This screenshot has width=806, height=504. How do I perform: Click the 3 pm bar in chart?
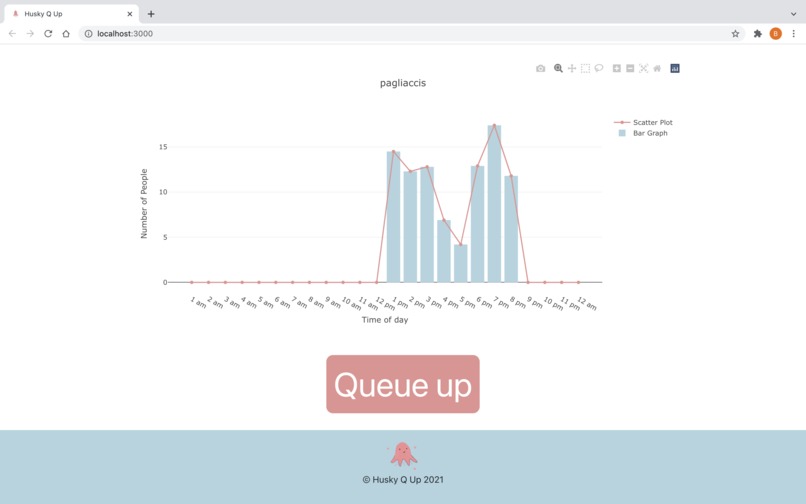[x=427, y=225]
